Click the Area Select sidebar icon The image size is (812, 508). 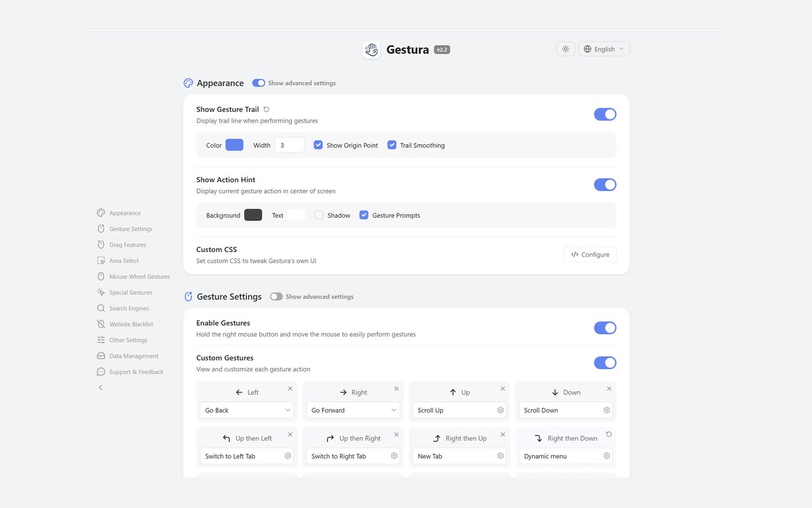pos(101,261)
